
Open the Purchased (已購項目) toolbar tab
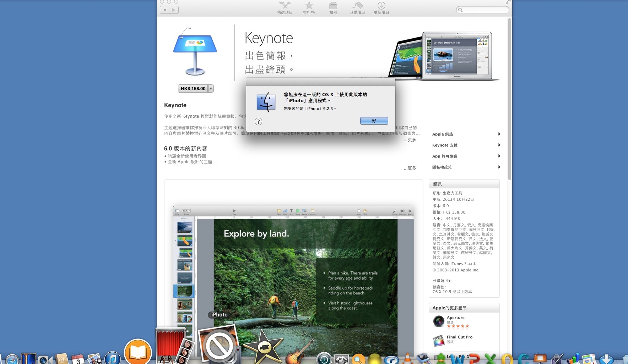357,8
